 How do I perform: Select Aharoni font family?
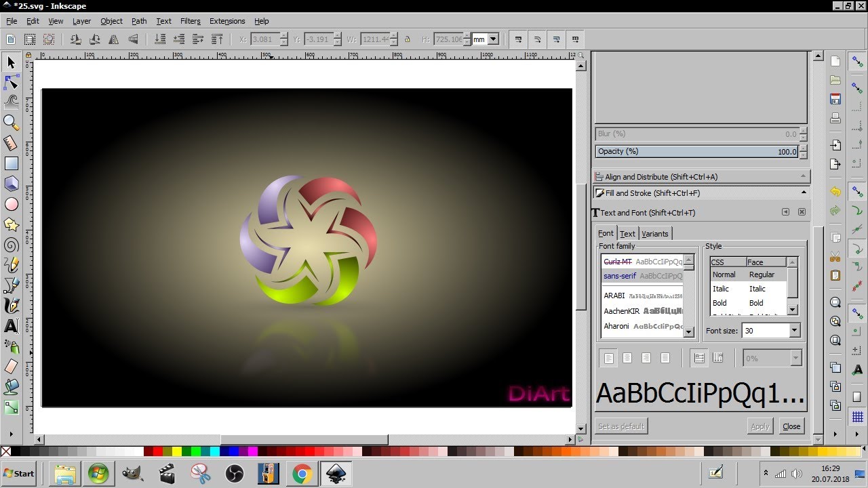pyautogui.click(x=642, y=326)
